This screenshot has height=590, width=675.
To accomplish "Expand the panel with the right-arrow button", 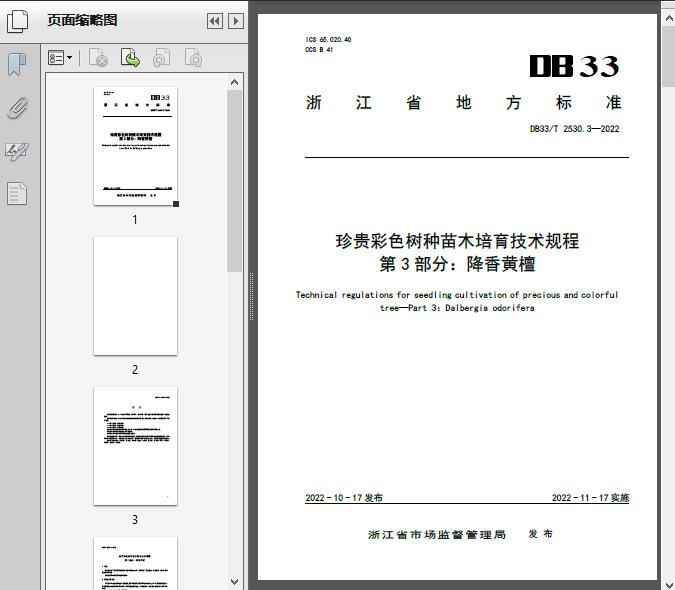I will click(235, 21).
